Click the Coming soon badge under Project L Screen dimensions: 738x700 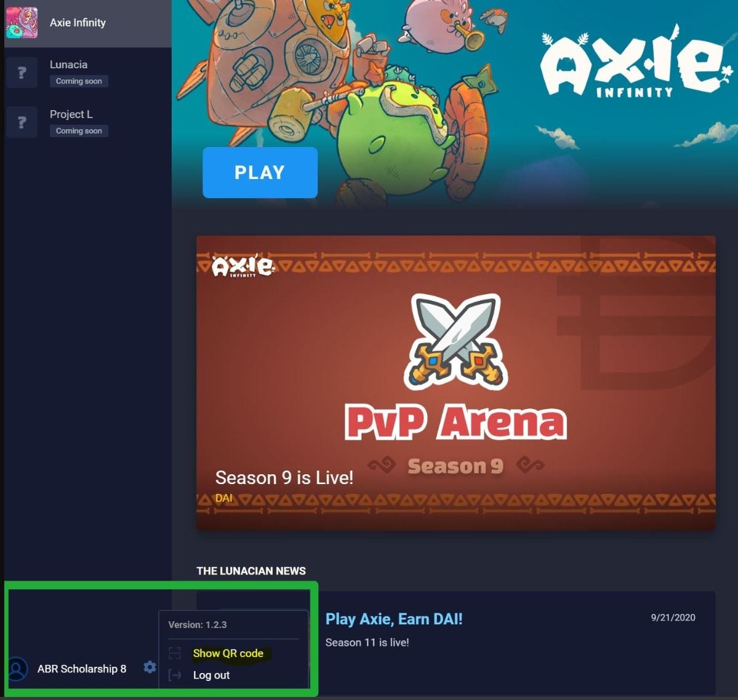pos(79,131)
